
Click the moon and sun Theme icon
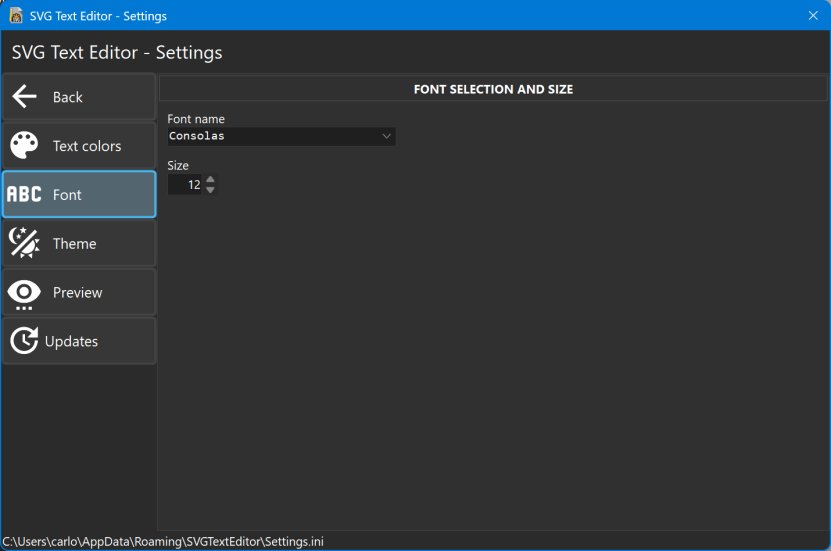coord(24,243)
